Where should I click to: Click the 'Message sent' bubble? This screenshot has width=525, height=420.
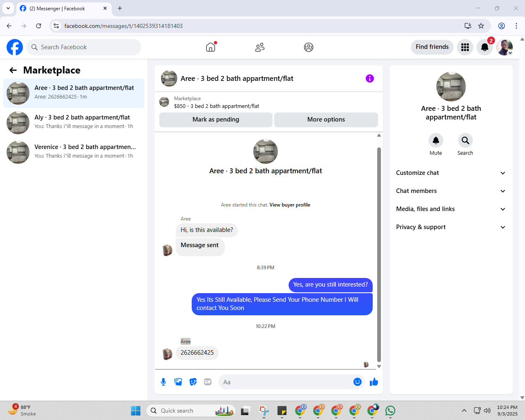(x=200, y=247)
